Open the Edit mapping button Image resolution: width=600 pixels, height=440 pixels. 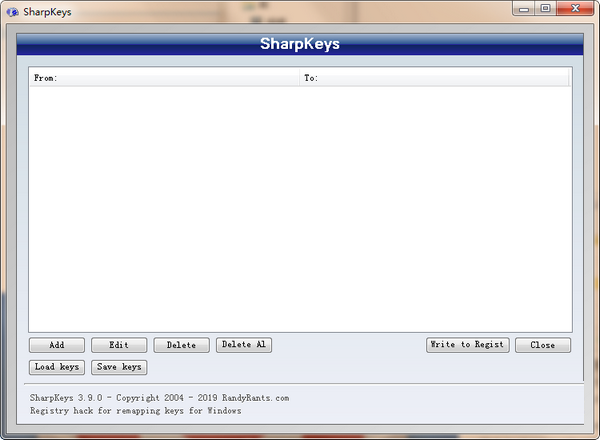pos(119,345)
